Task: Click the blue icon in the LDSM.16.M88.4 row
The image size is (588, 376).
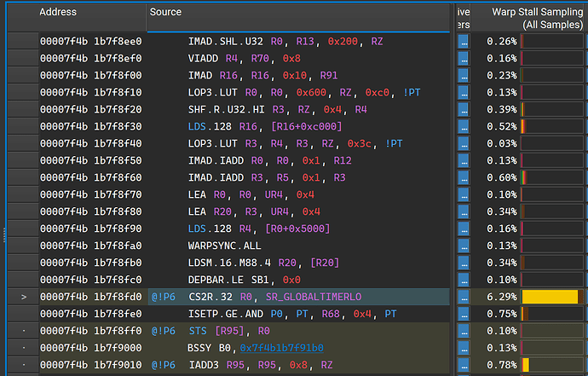Action: [464, 263]
